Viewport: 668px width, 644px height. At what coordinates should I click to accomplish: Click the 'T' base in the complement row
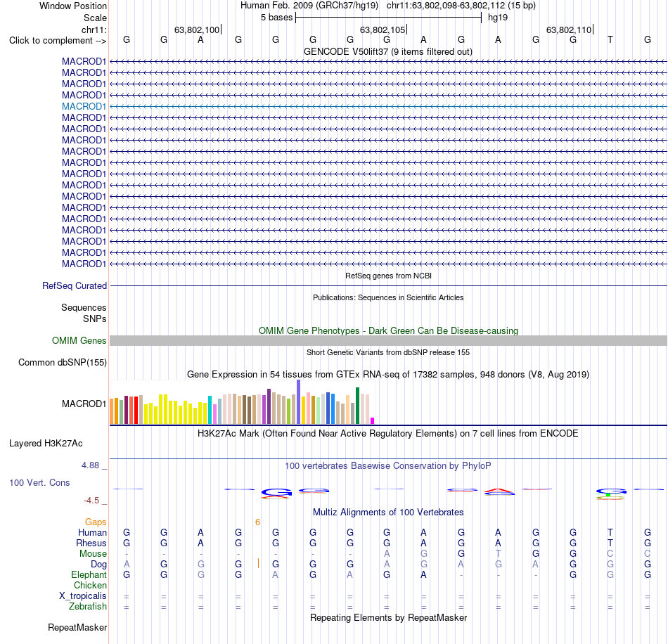click(x=610, y=40)
